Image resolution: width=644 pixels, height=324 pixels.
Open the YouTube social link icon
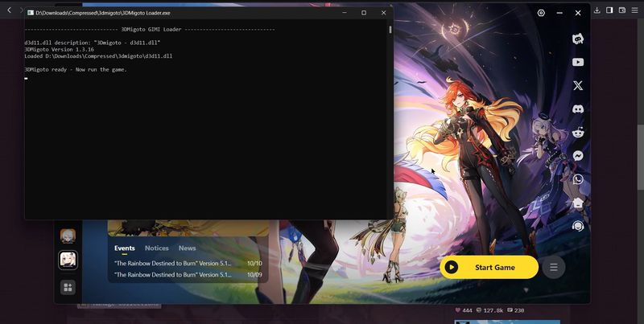pos(578,63)
